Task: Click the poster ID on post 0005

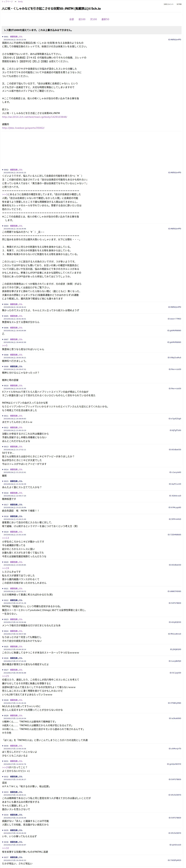Action: coord(175,319)
